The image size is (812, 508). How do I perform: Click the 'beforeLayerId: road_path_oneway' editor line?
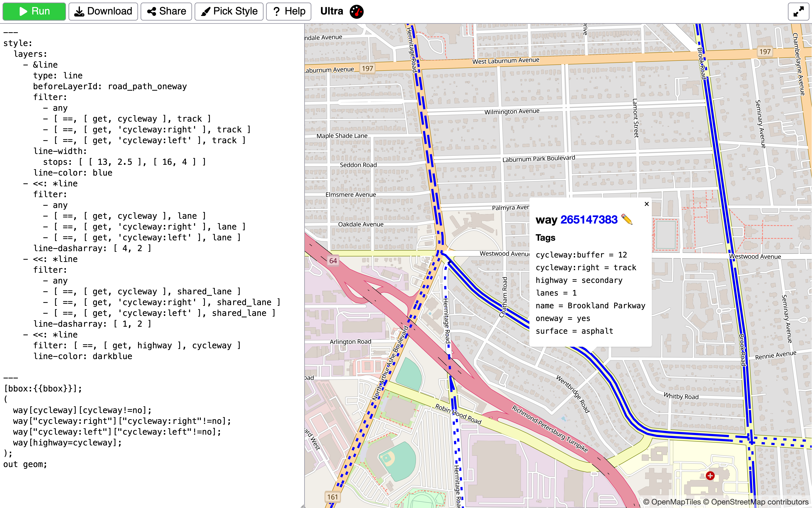(x=110, y=86)
